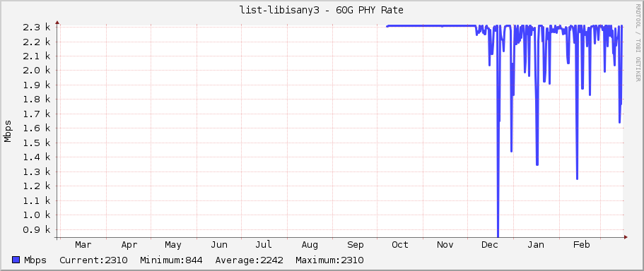
Task: Click the 'Feb' month label on the x-axis
Action: [x=582, y=245]
